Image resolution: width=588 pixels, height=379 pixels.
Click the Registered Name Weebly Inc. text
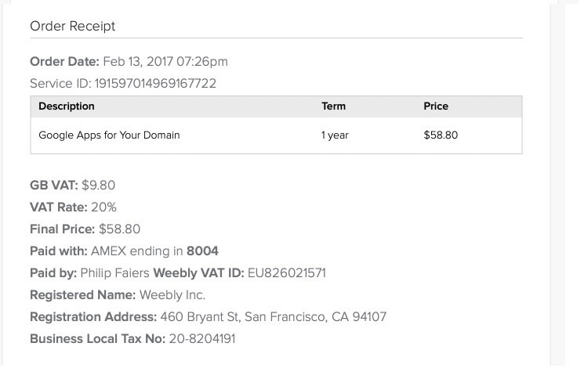click(x=172, y=295)
